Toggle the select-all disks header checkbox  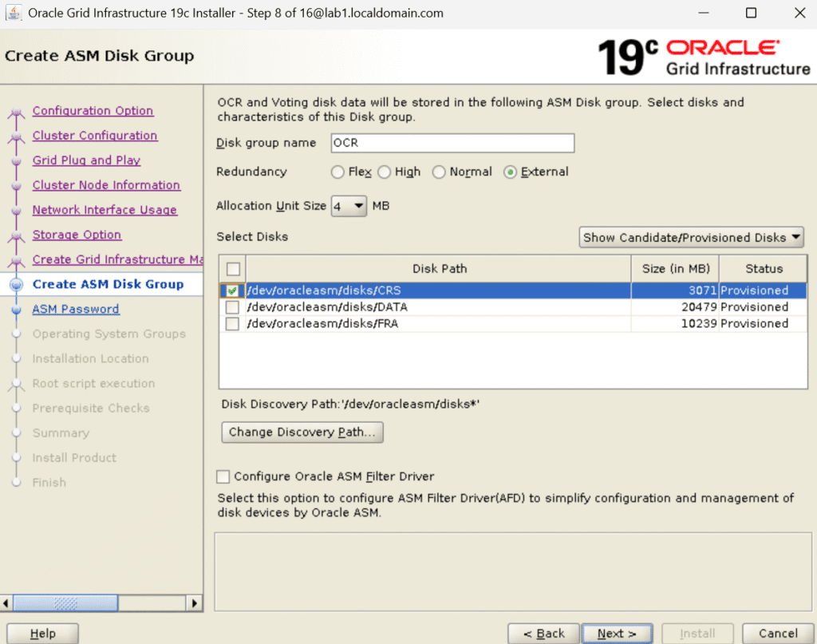[233, 269]
